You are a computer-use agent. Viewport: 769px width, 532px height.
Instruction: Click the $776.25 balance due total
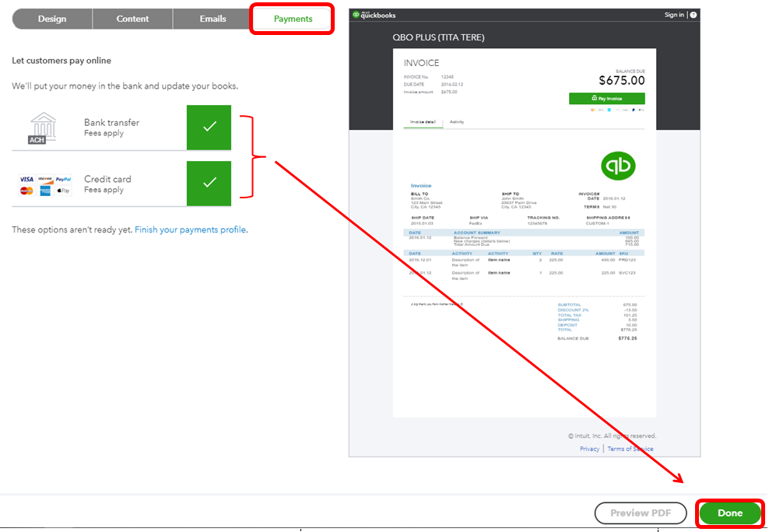[x=627, y=338]
